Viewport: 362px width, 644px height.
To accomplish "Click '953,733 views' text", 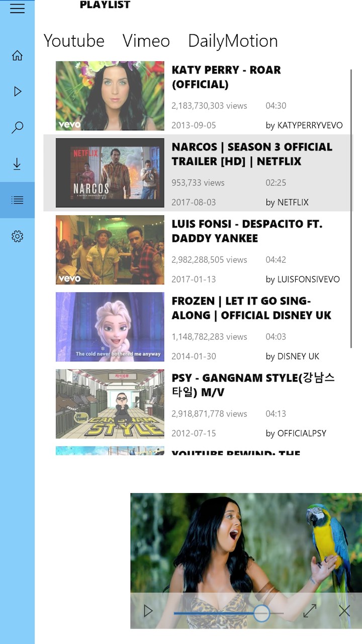I will pos(198,183).
